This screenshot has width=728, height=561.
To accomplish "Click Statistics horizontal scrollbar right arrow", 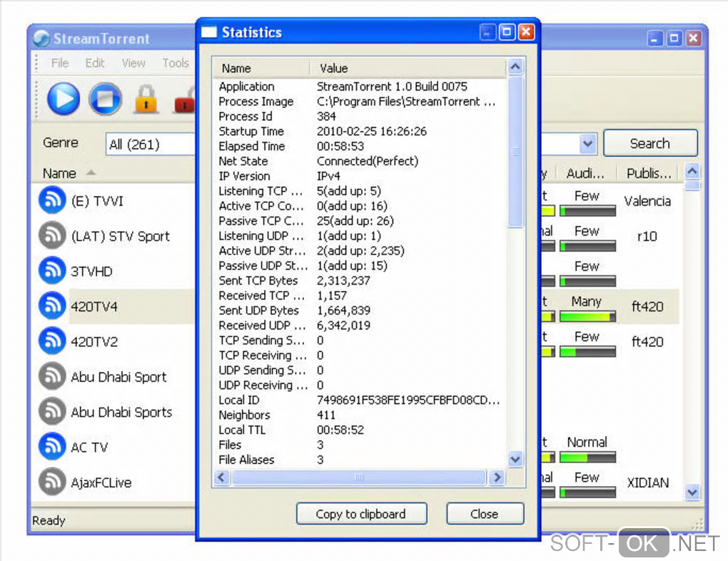I will pos(497,477).
